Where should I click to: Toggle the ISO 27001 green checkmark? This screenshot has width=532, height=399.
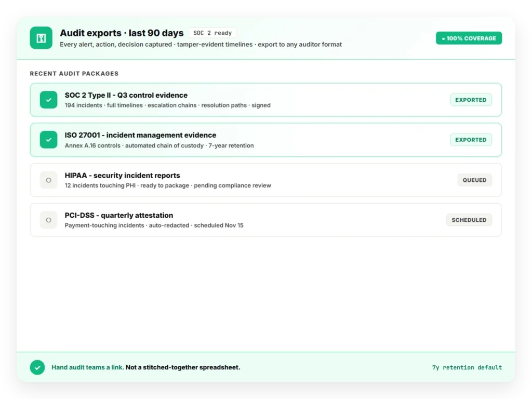click(x=48, y=140)
